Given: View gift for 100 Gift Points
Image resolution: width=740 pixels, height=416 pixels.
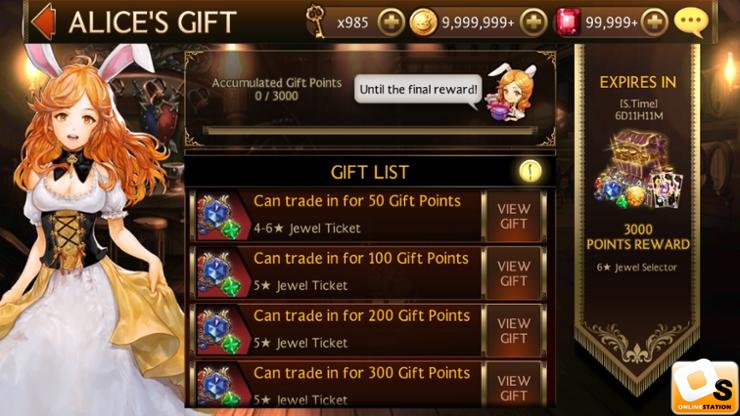Looking at the screenshot, I should coord(513,273).
